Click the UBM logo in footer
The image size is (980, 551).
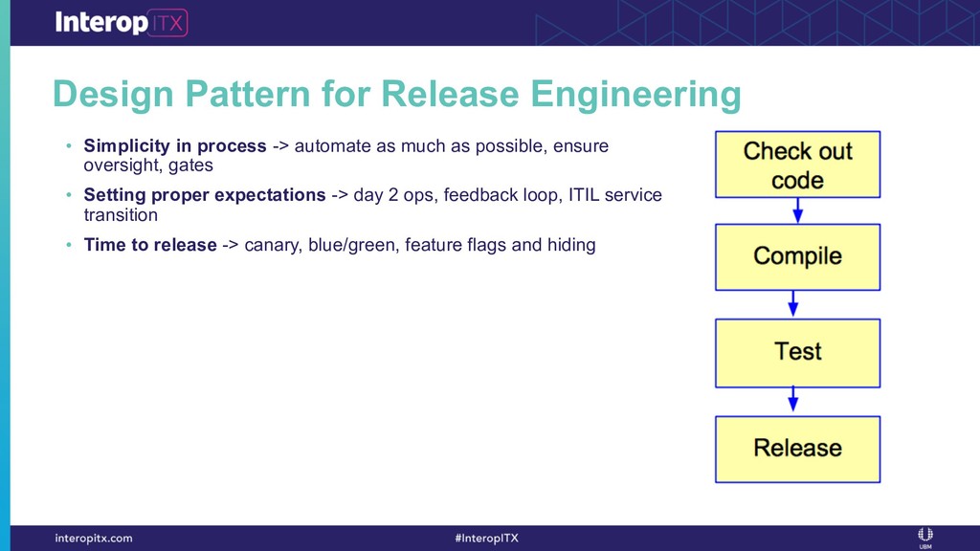tap(925, 538)
